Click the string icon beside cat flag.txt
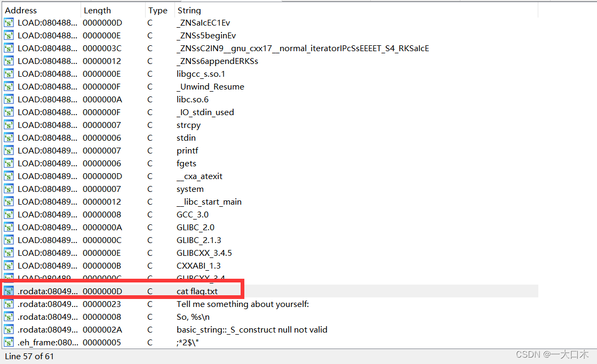 tap(9, 291)
